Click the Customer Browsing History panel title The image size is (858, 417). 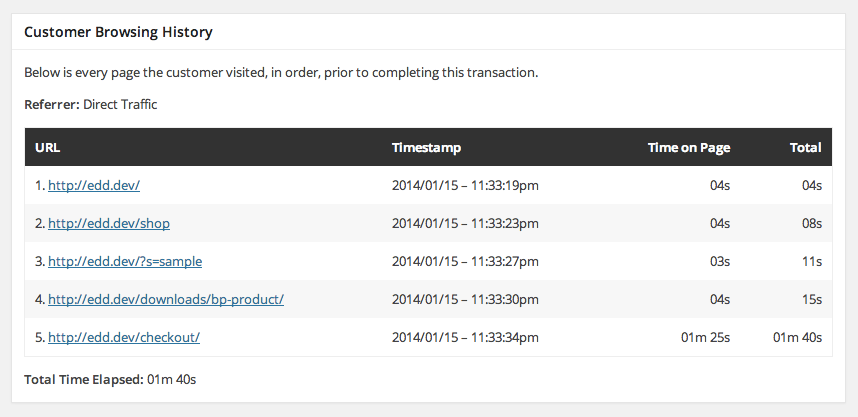coord(118,32)
